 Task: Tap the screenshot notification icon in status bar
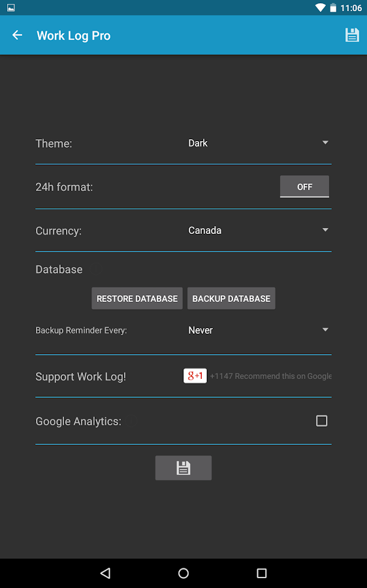tap(11, 7)
